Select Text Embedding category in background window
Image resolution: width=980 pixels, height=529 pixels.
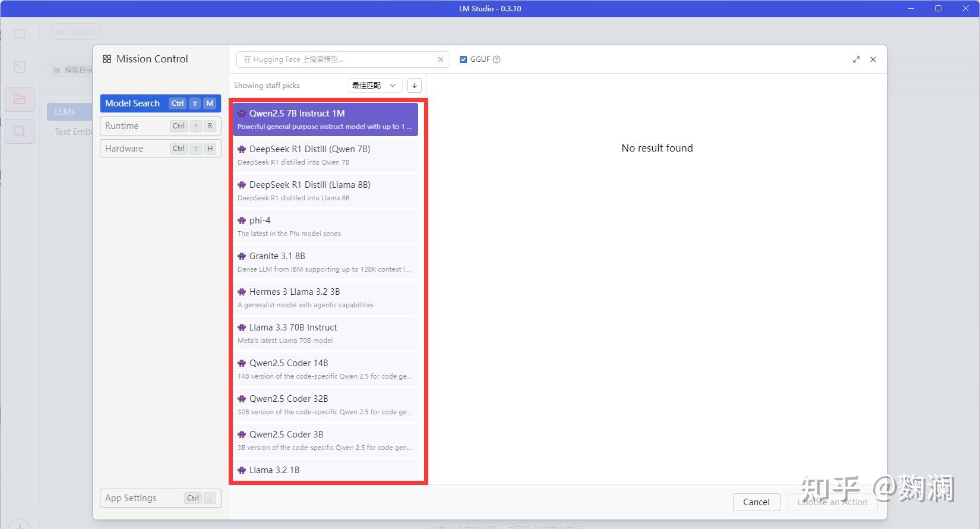click(x=73, y=132)
